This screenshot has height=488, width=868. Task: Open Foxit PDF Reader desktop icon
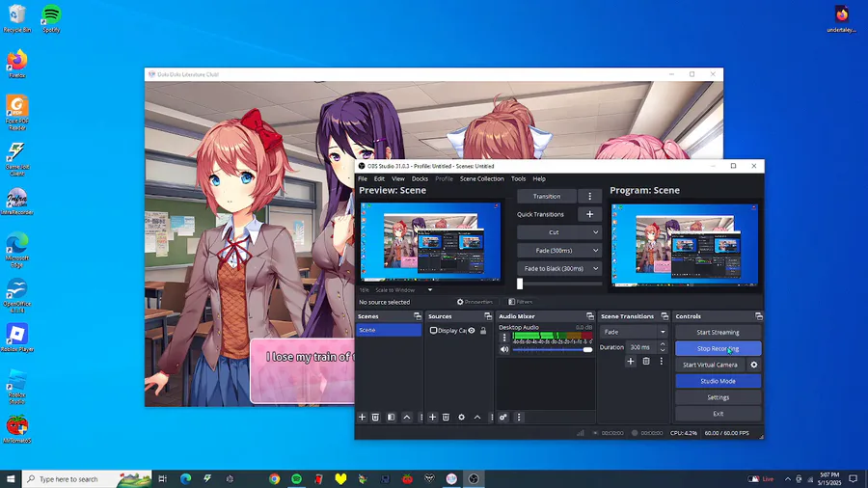17,112
